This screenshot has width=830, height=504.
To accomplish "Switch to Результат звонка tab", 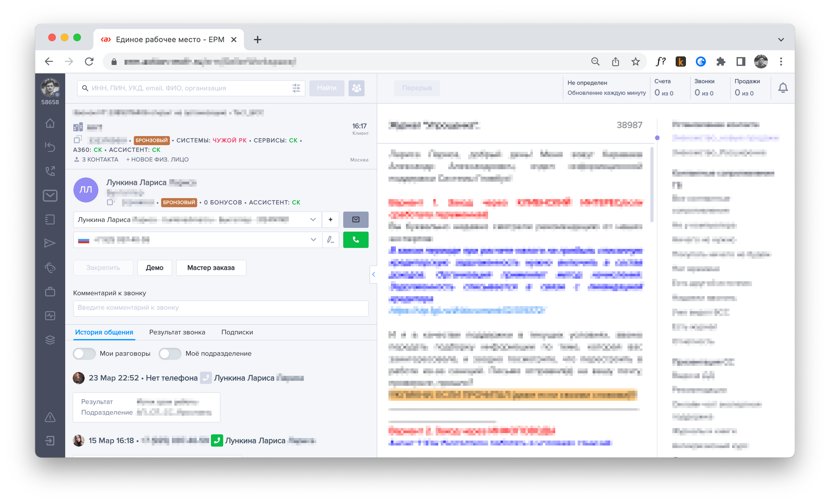I will pos(177,332).
